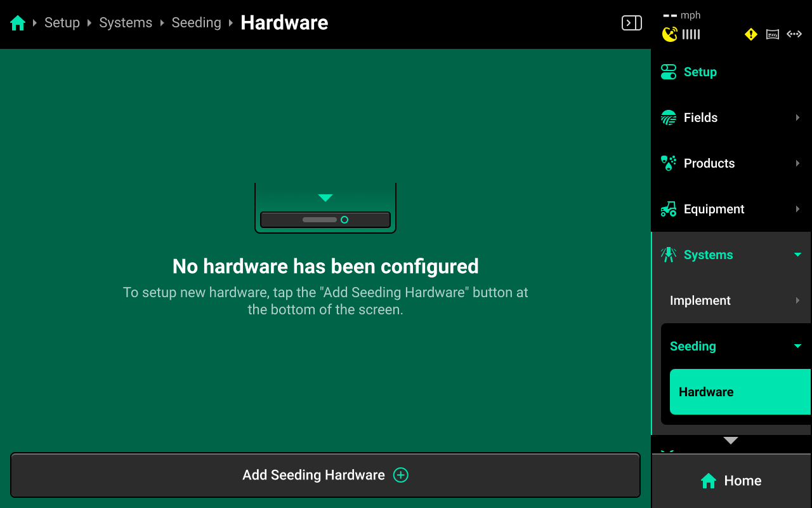This screenshot has width=812, height=508.
Task: Click the Fields icon in sidebar
Action: tap(669, 117)
